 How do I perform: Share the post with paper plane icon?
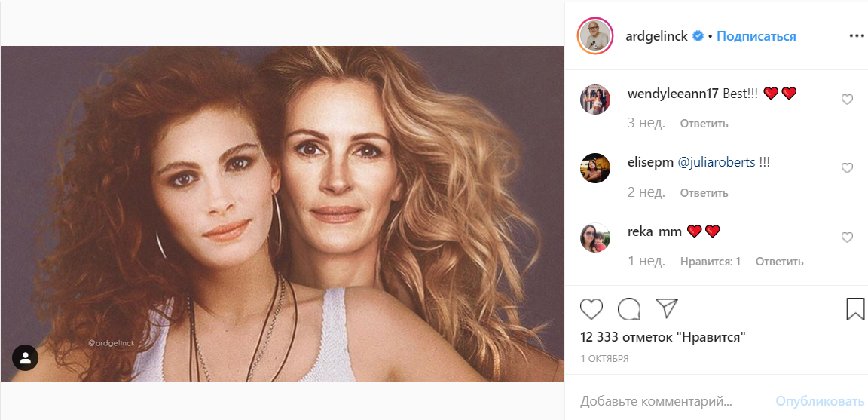(667, 308)
